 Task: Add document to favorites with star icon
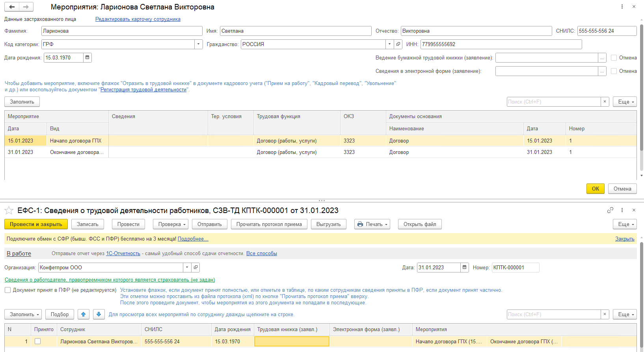[x=9, y=211]
